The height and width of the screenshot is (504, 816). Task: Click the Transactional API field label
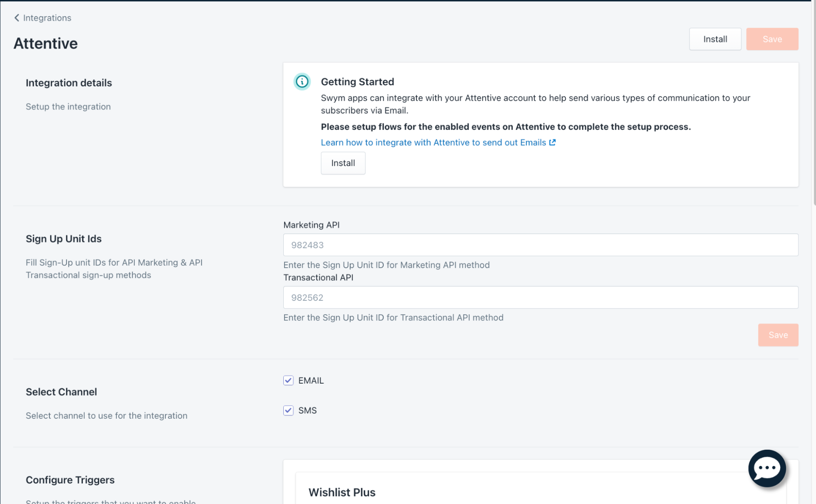(x=318, y=278)
